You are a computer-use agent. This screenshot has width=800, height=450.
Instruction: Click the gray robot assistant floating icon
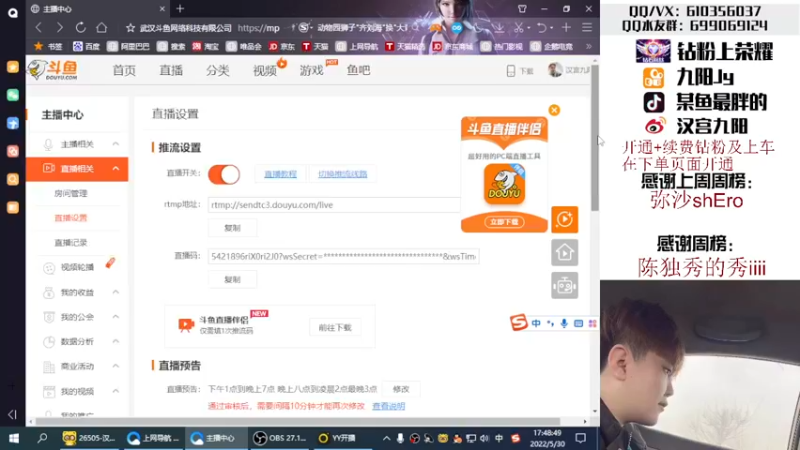point(564,285)
